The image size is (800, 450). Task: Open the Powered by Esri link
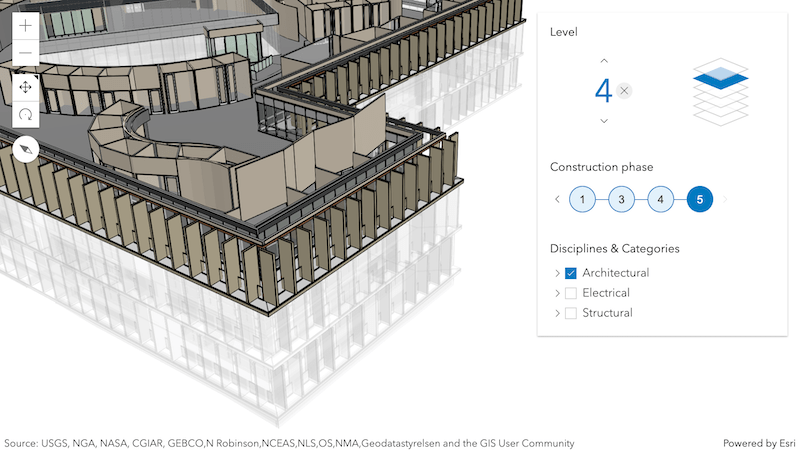coord(759,443)
